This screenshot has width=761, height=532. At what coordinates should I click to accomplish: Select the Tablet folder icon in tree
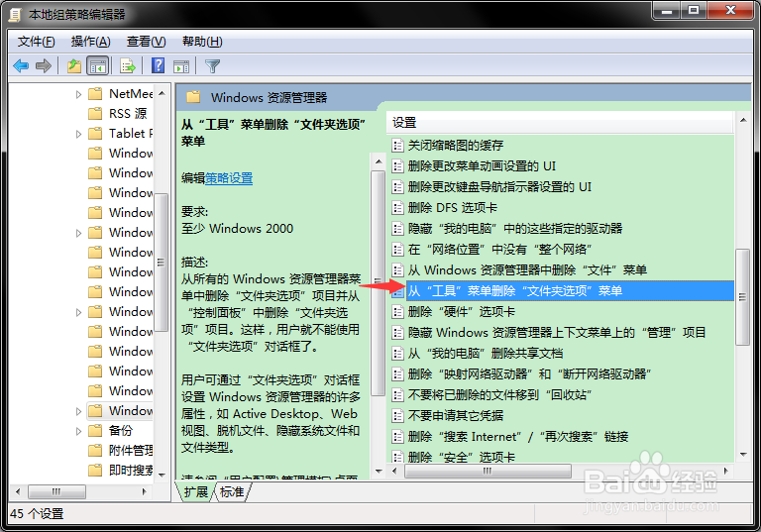point(95,134)
